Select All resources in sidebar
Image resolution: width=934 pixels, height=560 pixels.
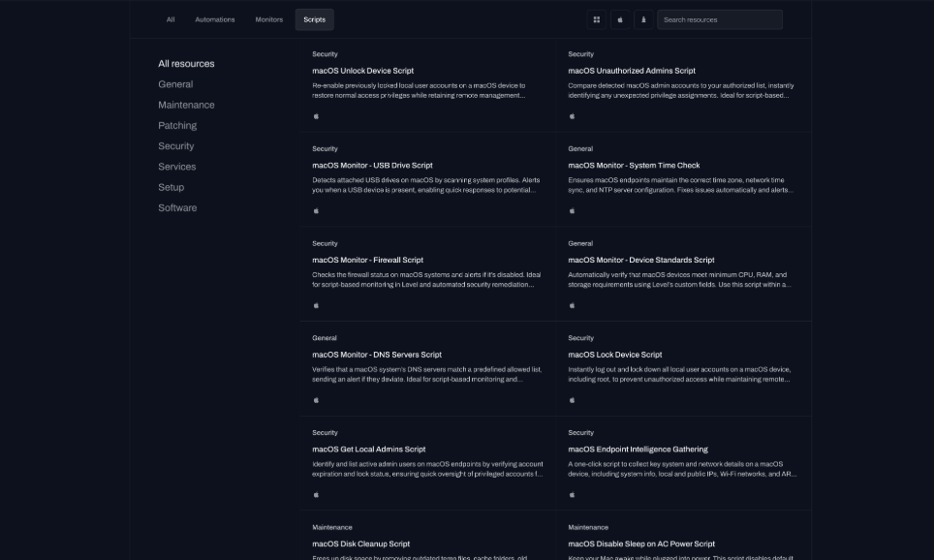click(186, 64)
